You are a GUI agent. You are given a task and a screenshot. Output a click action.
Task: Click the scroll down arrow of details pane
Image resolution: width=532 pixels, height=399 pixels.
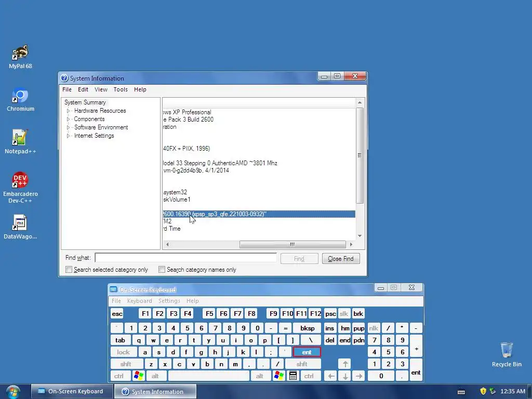[360, 236]
